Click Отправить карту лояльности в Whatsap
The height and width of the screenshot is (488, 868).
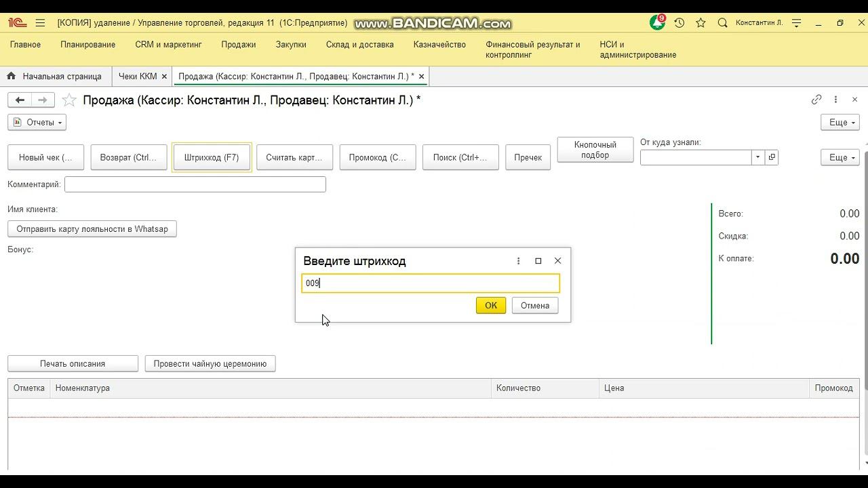(92, 229)
